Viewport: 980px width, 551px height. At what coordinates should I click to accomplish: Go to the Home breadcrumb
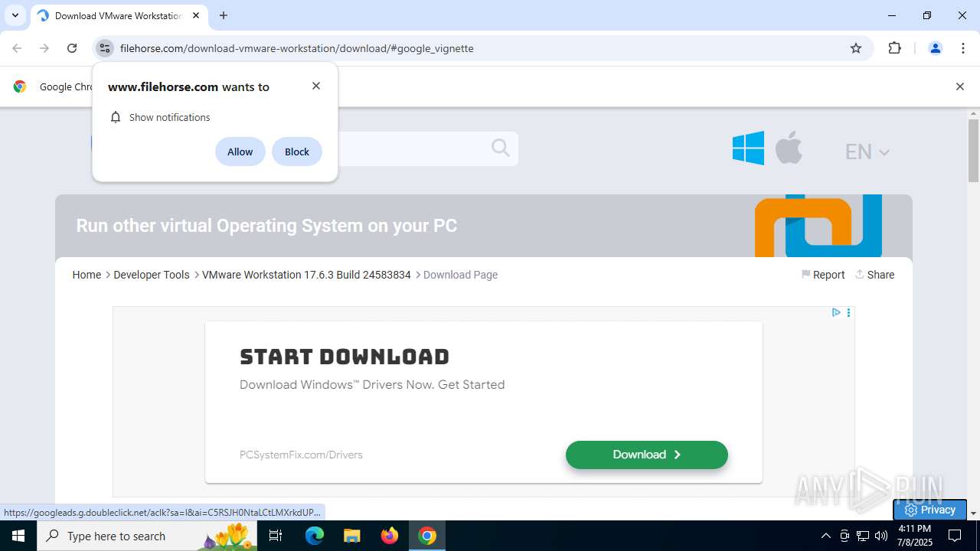click(x=87, y=275)
